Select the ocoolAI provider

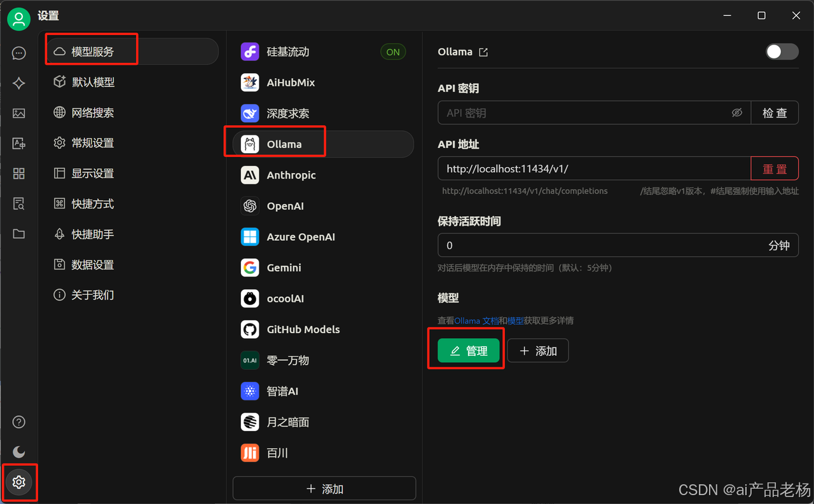click(323, 298)
